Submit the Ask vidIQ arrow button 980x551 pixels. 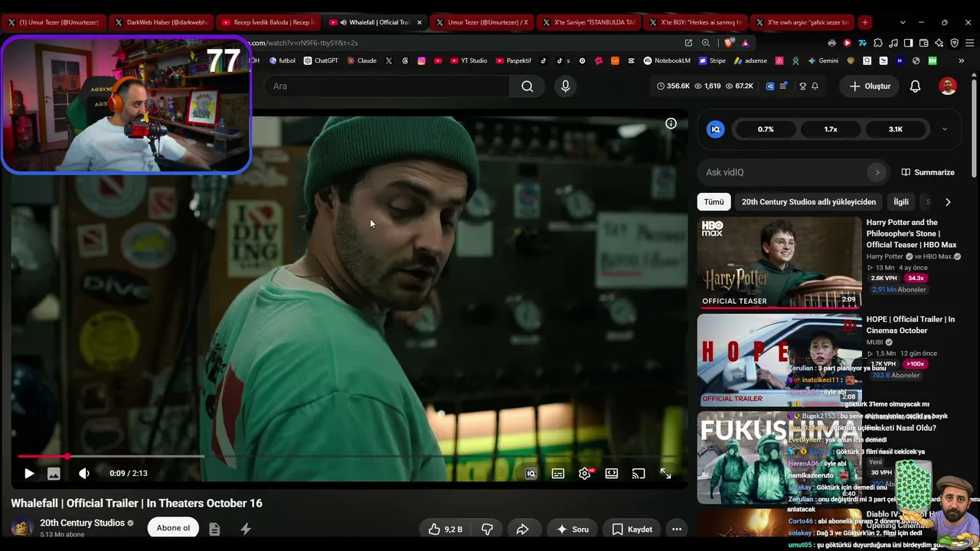(x=877, y=173)
